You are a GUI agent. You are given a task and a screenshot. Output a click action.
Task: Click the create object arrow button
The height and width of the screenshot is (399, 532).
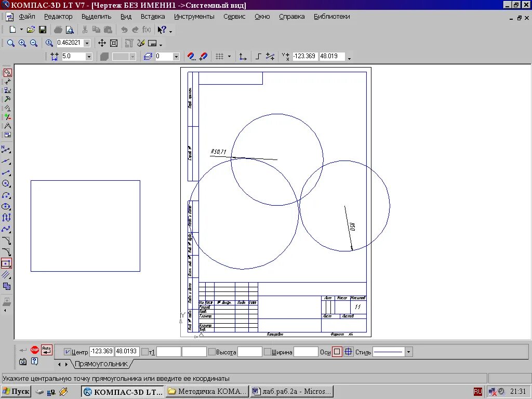point(23,350)
